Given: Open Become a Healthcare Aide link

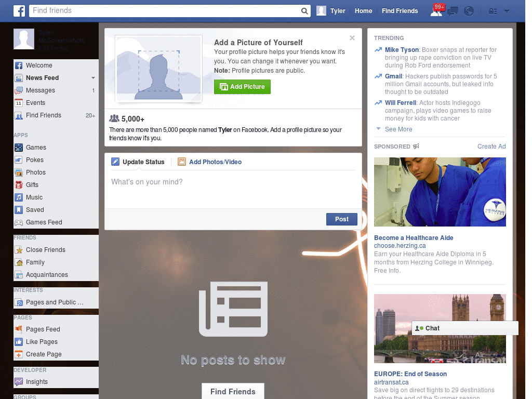Looking at the screenshot, I should coord(414,238).
